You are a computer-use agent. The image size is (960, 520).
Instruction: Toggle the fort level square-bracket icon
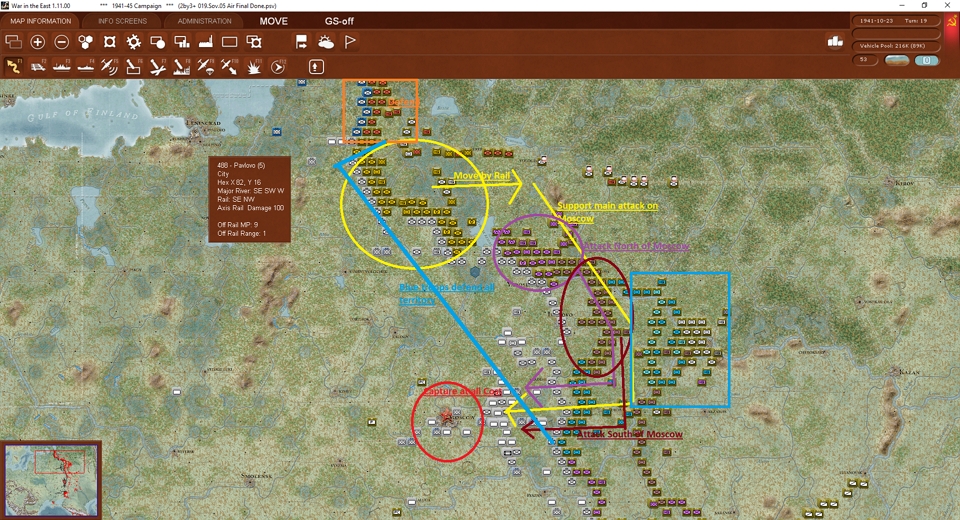[x=110, y=42]
